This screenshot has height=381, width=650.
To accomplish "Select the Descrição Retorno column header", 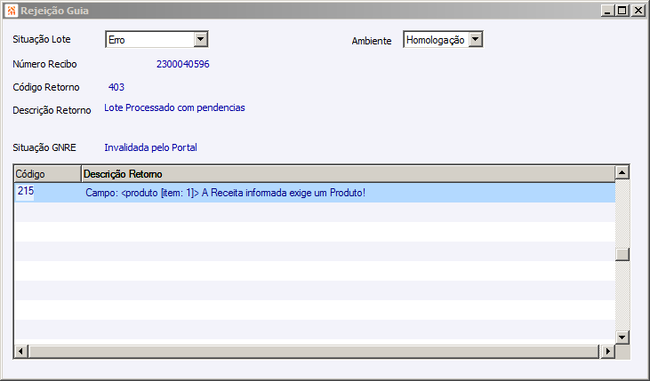I will click(348, 174).
